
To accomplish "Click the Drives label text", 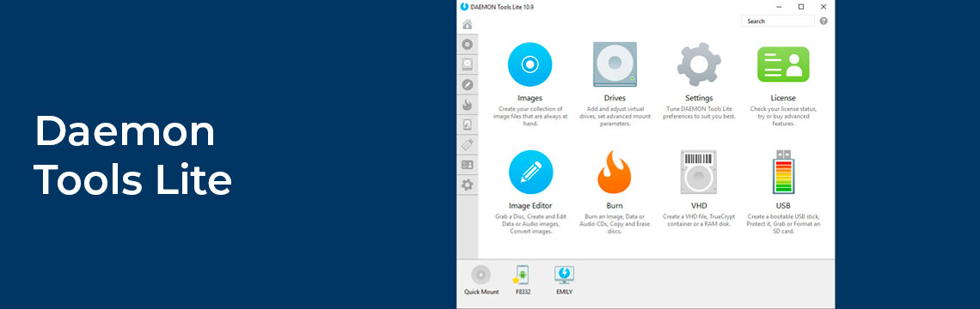I will click(615, 98).
